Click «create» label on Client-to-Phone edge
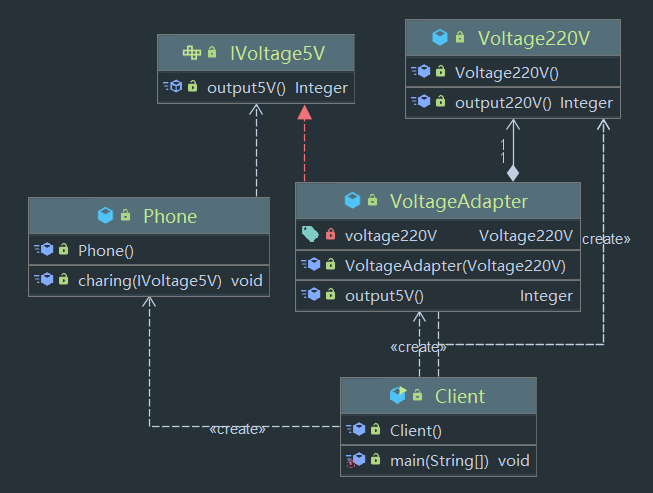This screenshot has width=653, height=493. (x=237, y=428)
